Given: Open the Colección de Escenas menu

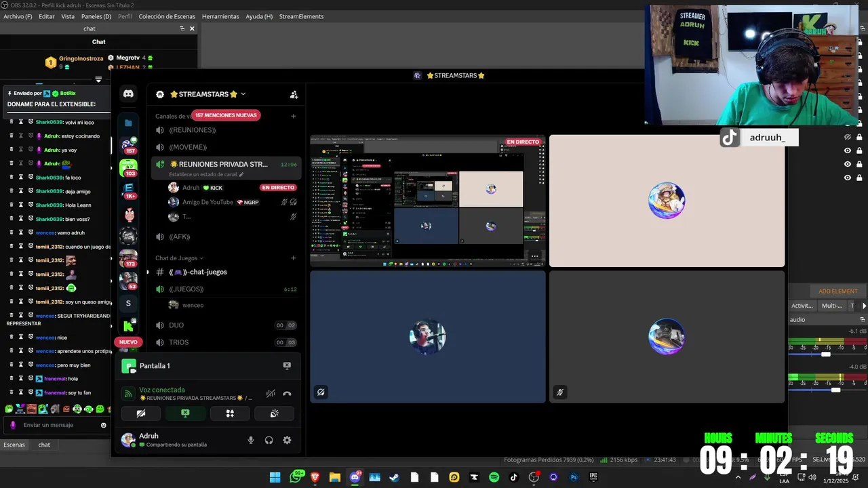Looking at the screenshot, I should (167, 16).
